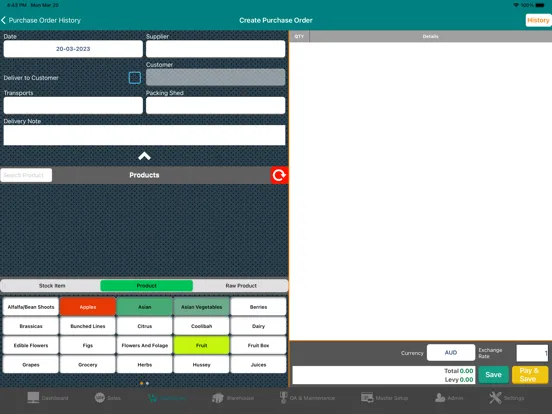Pick a date in the Date field
This screenshot has height=414, width=552.
(73, 49)
